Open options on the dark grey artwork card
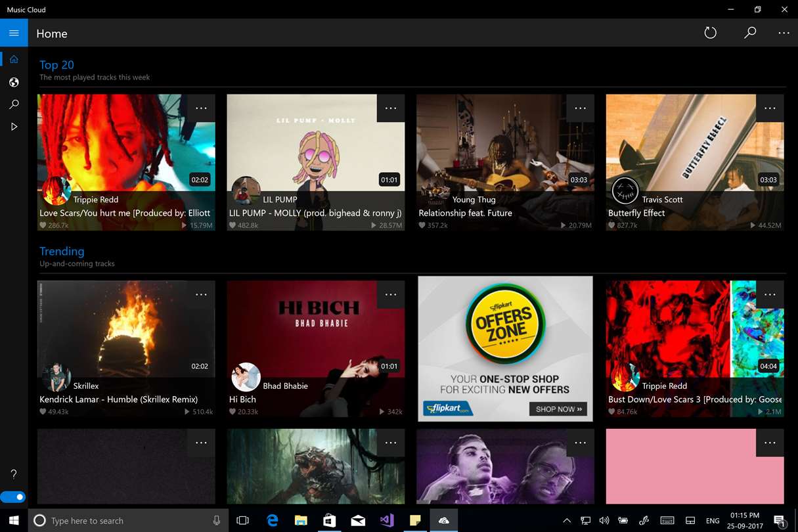This screenshot has height=532, width=798. tap(201, 443)
